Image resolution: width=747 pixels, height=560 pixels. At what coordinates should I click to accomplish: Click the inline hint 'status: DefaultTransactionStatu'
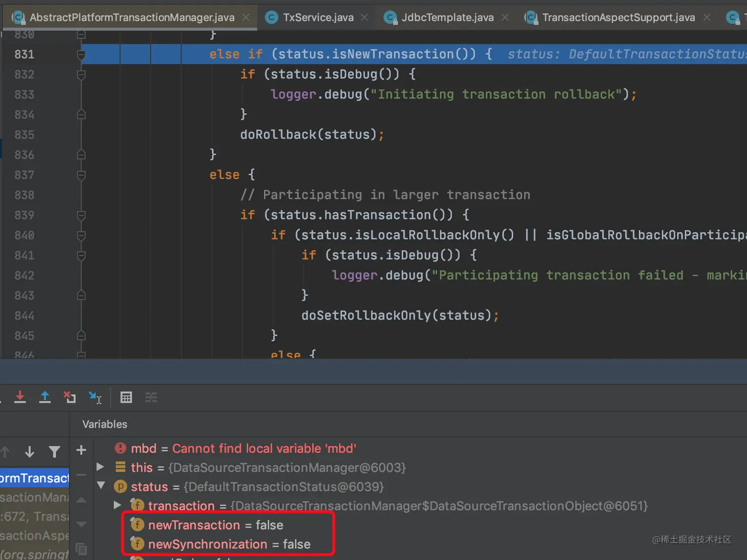[627, 54]
